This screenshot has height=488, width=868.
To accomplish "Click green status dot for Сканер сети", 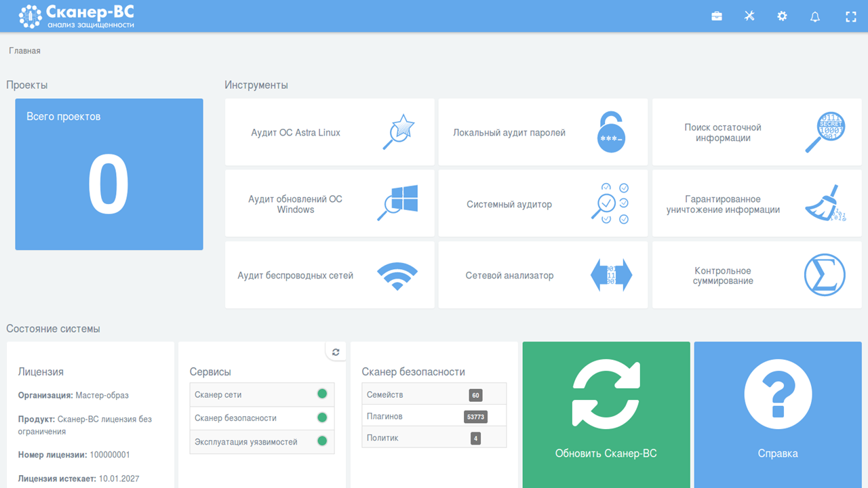I will coord(322,394).
